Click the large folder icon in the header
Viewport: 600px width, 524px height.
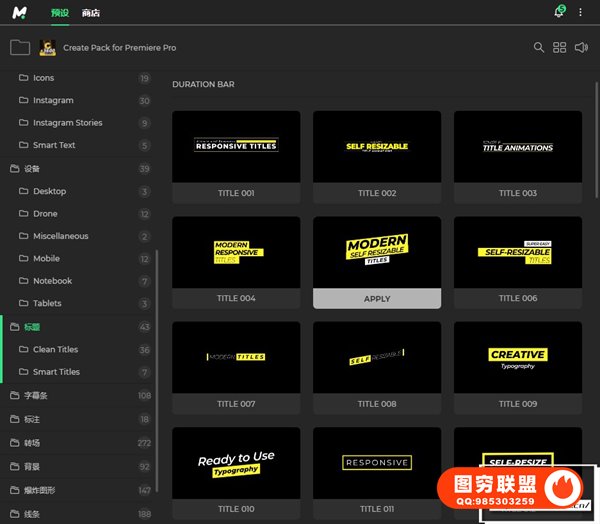(x=19, y=47)
